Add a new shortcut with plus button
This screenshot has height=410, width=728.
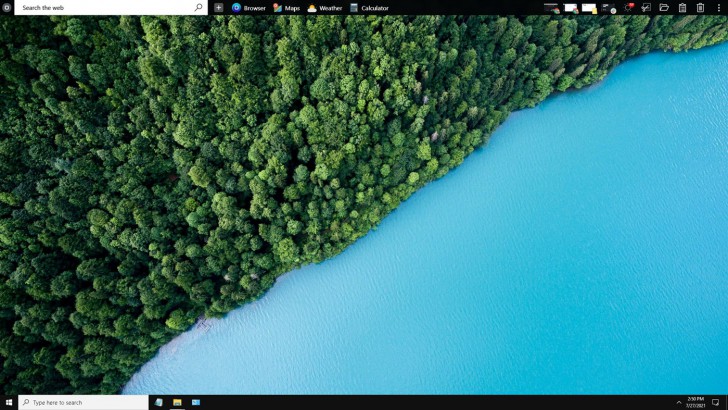(218, 7)
